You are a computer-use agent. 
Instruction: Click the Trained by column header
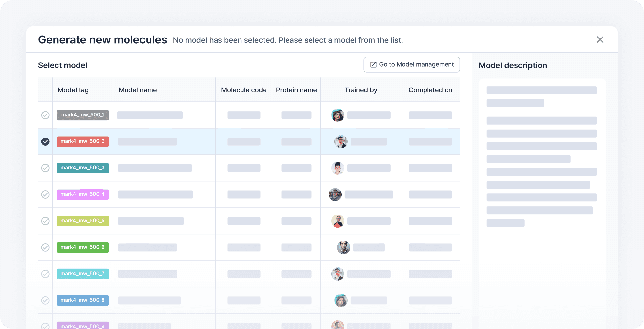pos(361,90)
